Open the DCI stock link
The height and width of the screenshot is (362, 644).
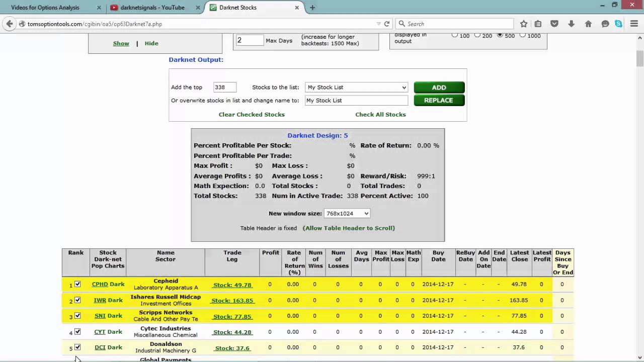(x=100, y=347)
